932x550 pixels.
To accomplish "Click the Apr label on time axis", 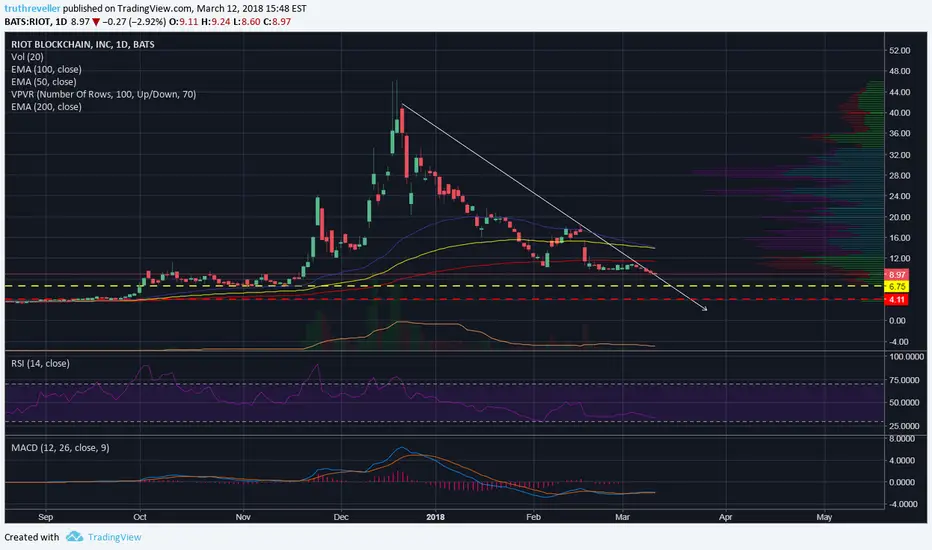I will pos(726,517).
